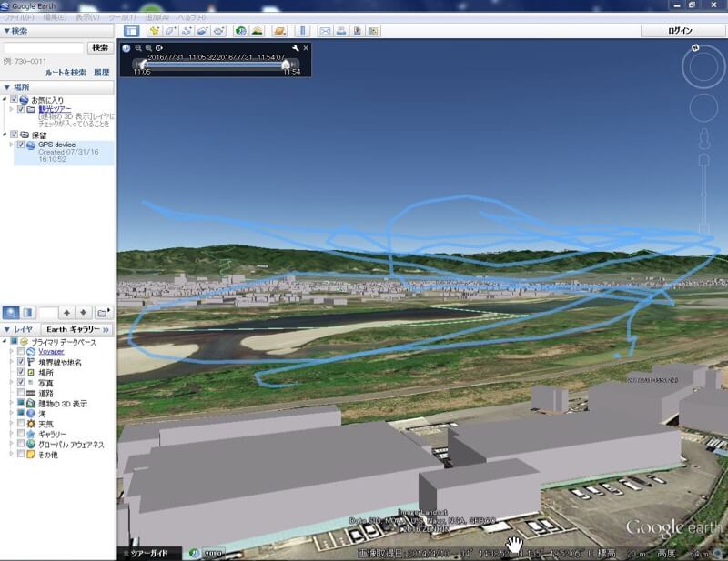Screen dimensions: 728x561
Task: Select the add polygon tool
Action: pyautogui.click(x=170, y=31)
